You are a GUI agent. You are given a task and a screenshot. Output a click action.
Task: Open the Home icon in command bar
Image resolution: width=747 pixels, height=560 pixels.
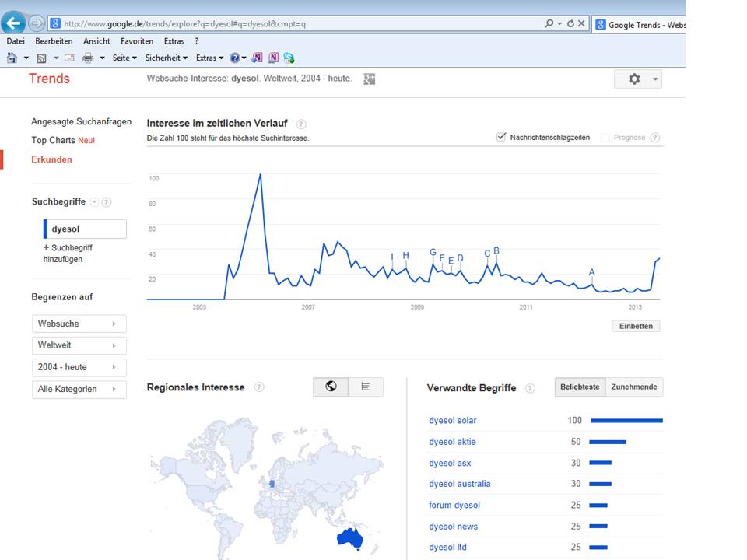coord(12,58)
